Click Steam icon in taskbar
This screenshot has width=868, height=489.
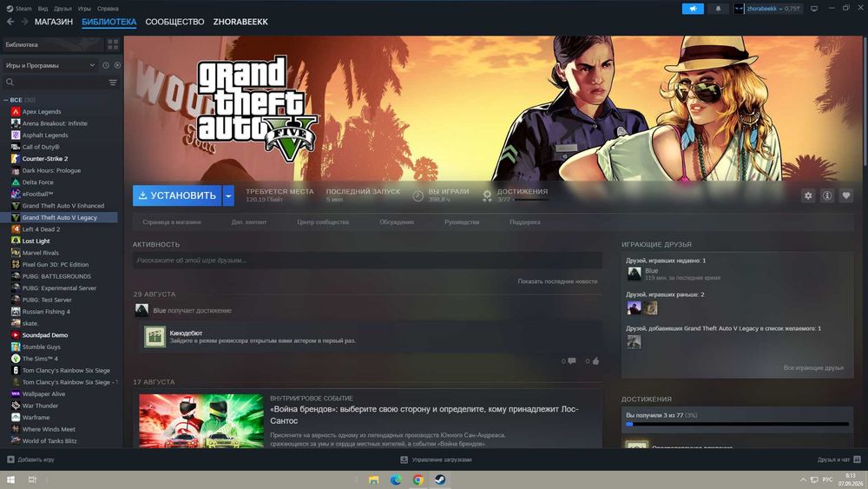point(440,480)
